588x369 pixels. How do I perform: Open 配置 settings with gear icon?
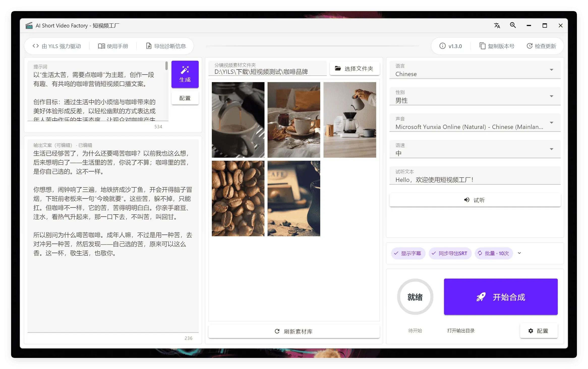click(539, 331)
